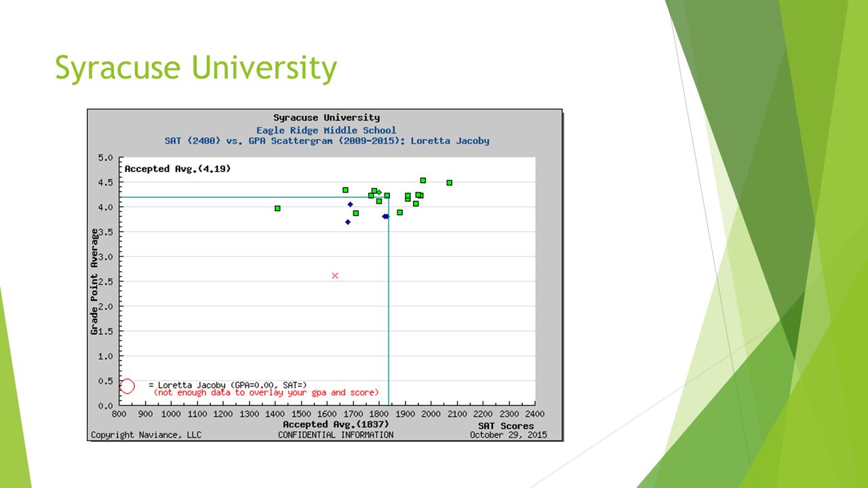Click the 'Syracuse University' slide title
This screenshot has height=488, width=868.
[196, 68]
